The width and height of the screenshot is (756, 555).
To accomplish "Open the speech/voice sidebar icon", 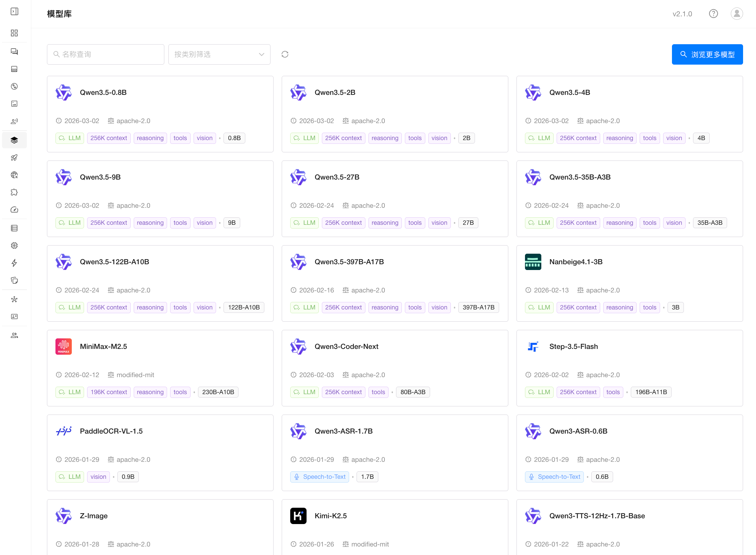I will tap(14, 121).
